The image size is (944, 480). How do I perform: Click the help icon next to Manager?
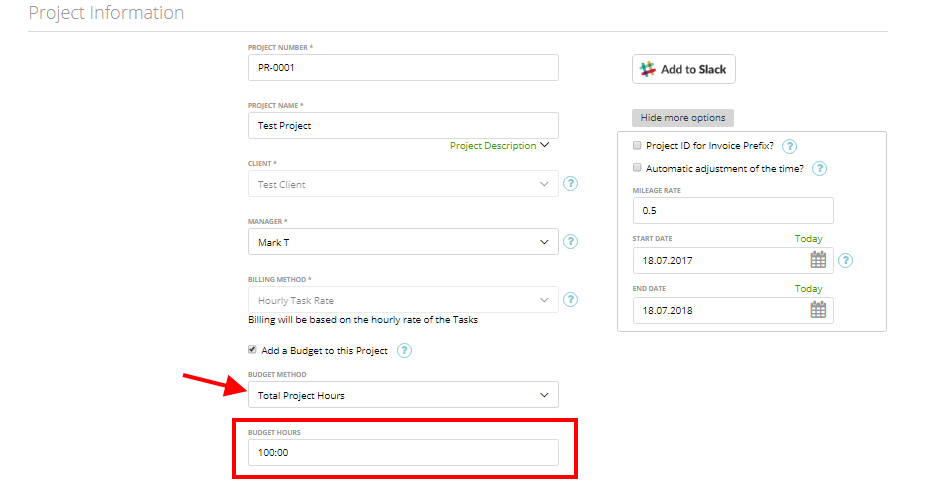click(x=570, y=242)
